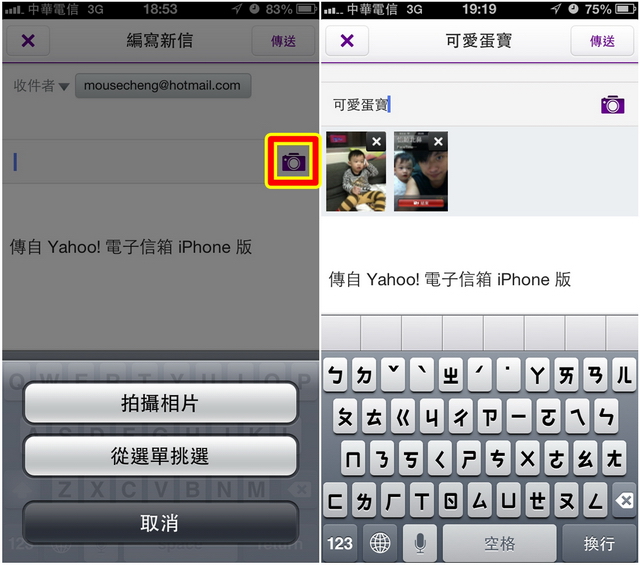640x565 pixels.
Task: Switch keyboards with the globe key
Action: pyautogui.click(x=380, y=543)
